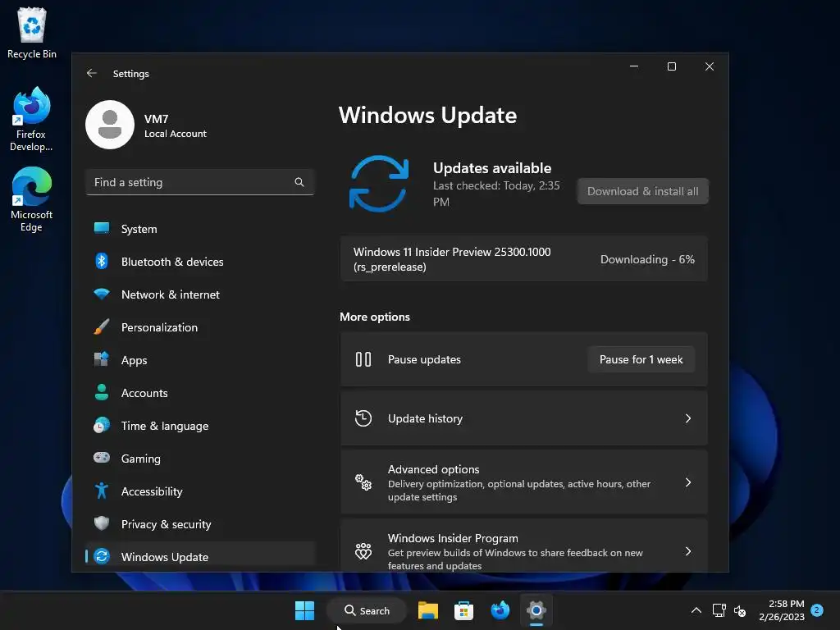
Task: Expand Advanced options chevron arrow
Action: coord(688,482)
